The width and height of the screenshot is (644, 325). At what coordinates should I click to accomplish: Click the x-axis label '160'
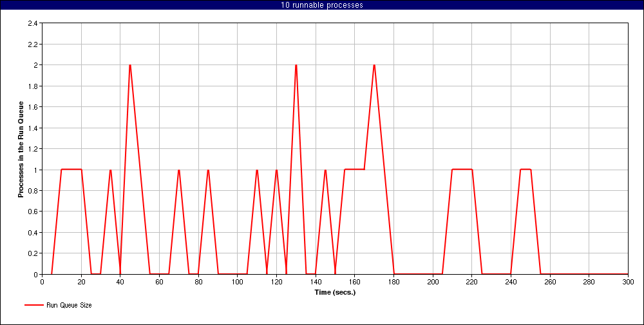[x=354, y=282]
